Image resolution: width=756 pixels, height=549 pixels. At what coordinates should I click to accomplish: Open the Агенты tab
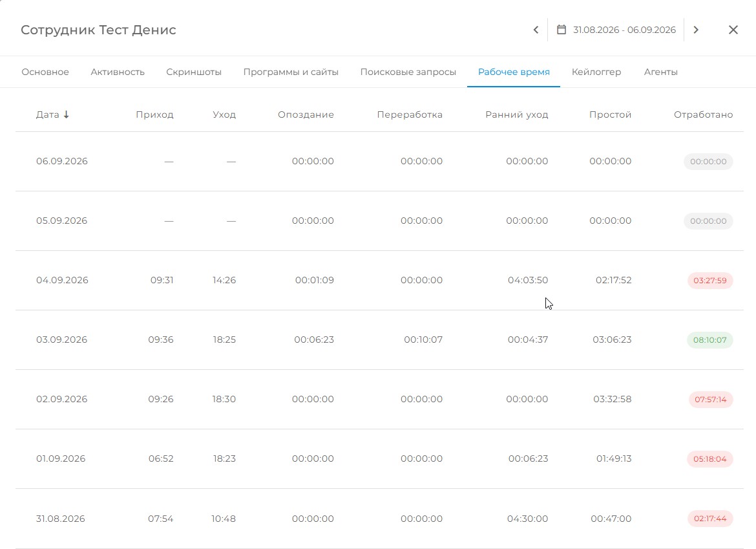(660, 72)
